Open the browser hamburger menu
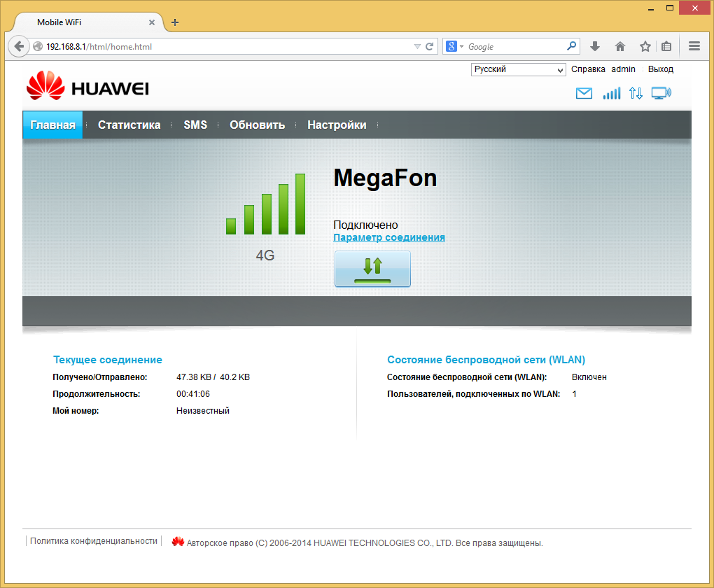This screenshot has height=588, width=714. coord(694,46)
